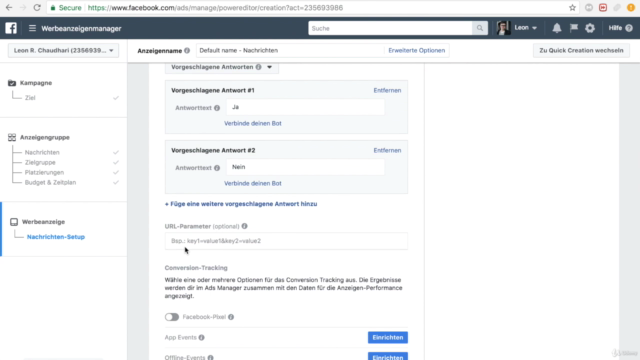Click Leon's profile picture
The height and width of the screenshot is (360, 640).
click(503, 28)
